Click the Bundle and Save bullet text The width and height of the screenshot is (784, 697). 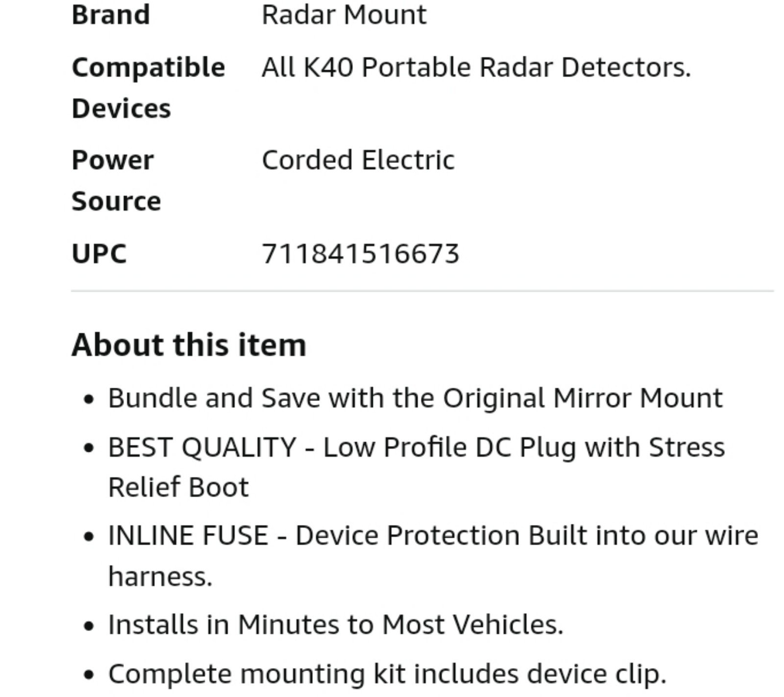[415, 398]
